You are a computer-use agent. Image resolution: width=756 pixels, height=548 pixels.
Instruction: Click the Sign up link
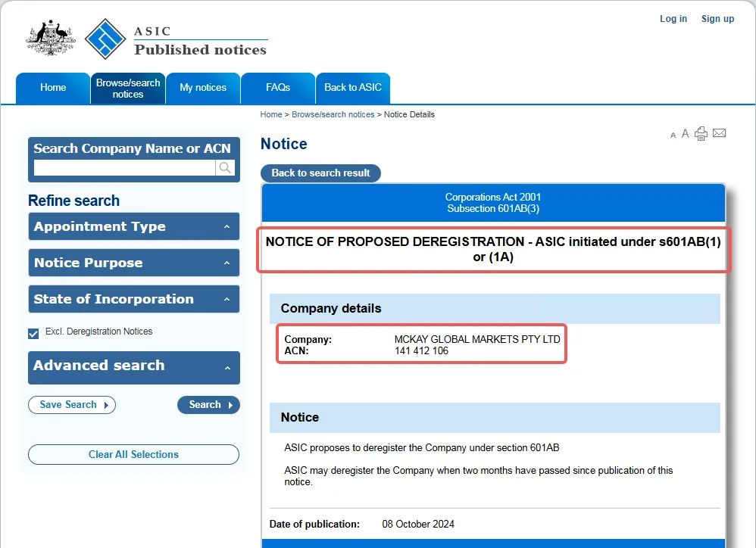717,19
